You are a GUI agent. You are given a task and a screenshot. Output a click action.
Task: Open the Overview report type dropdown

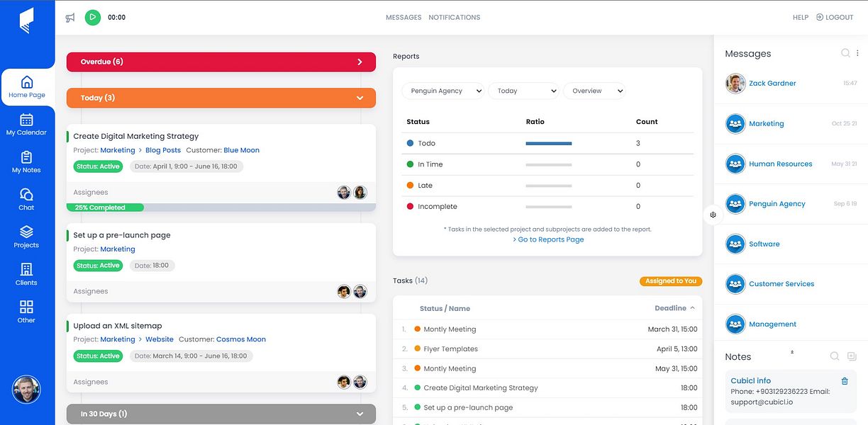[594, 91]
